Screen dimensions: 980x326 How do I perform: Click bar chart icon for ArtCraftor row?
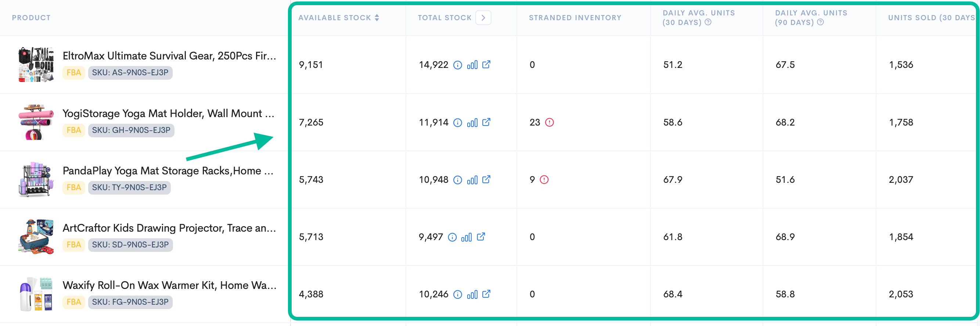pos(466,238)
